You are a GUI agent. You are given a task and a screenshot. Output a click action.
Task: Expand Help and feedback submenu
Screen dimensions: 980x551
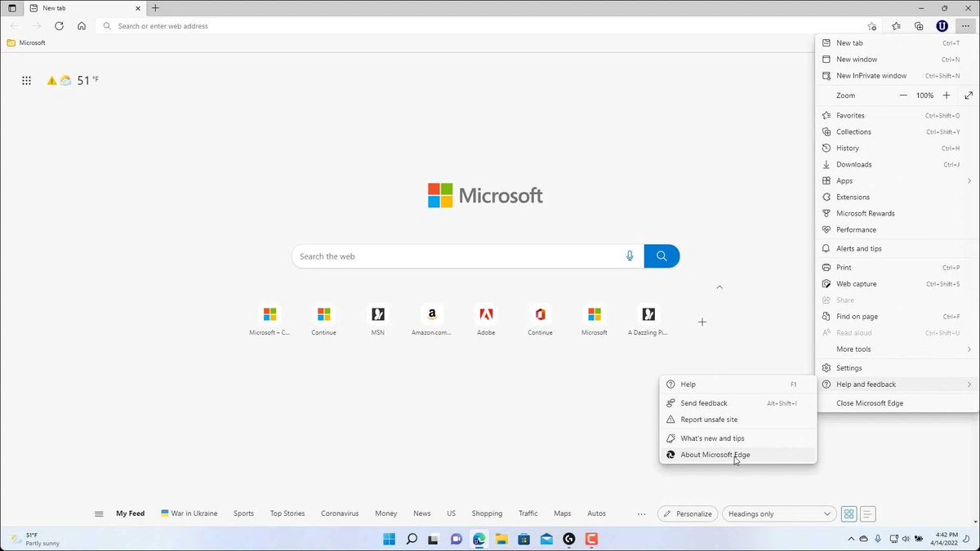click(897, 384)
